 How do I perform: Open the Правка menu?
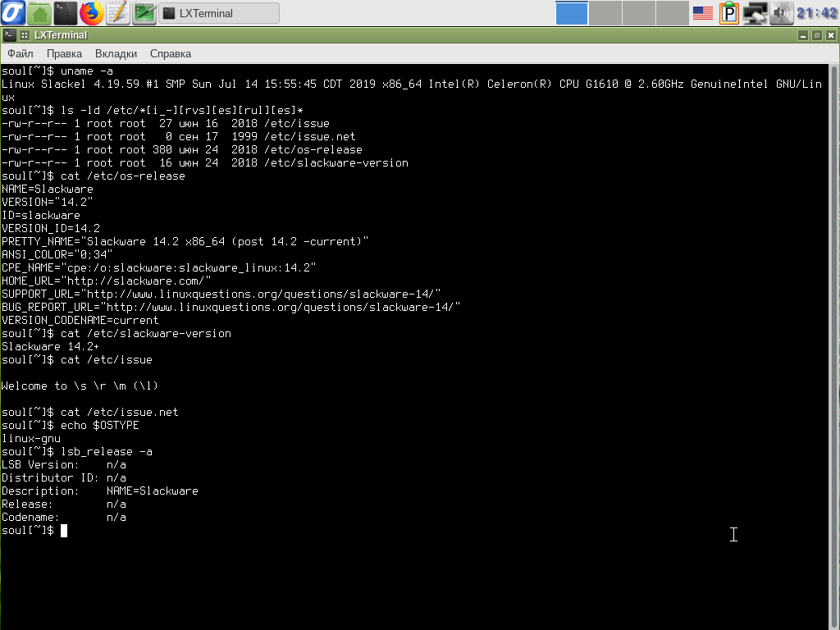coord(64,53)
